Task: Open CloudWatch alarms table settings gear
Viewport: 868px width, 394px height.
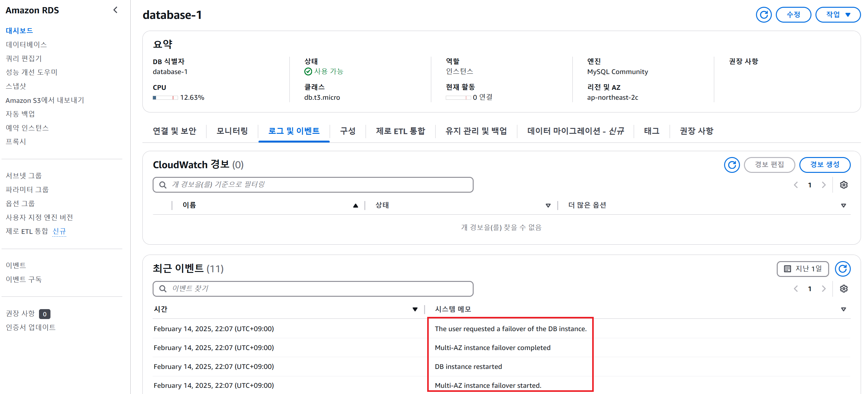Action: [844, 185]
